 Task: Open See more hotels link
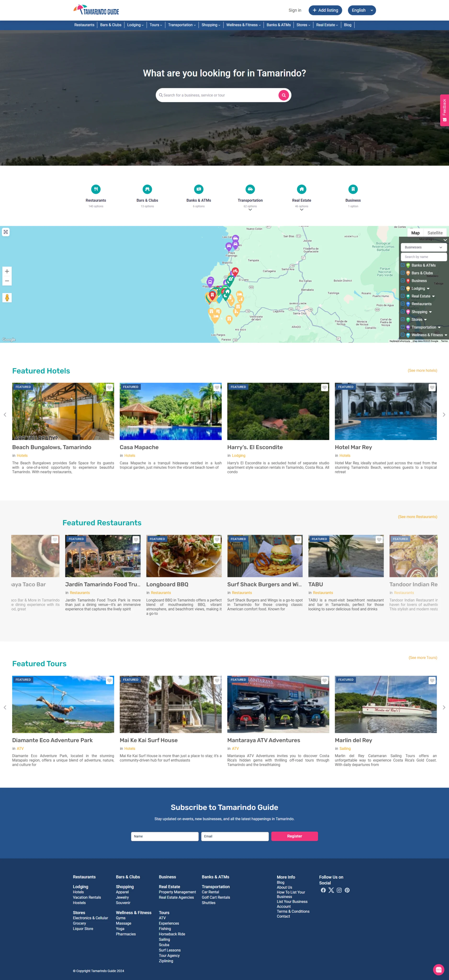click(422, 370)
